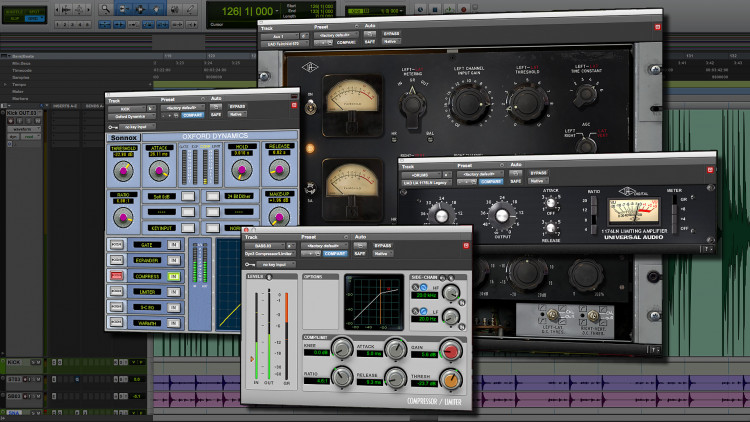This screenshot has height=422, width=750.
Task: Enable Slip edit mode
Action: 14,19
